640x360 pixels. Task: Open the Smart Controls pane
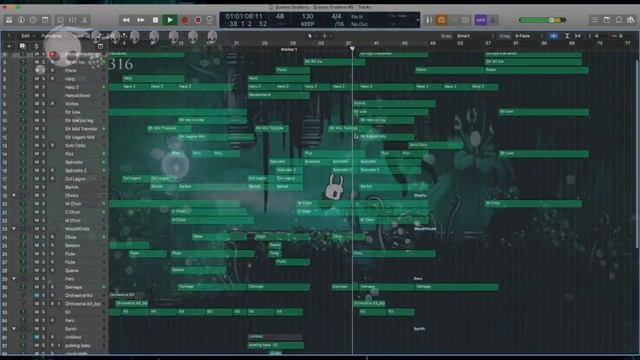point(60,20)
